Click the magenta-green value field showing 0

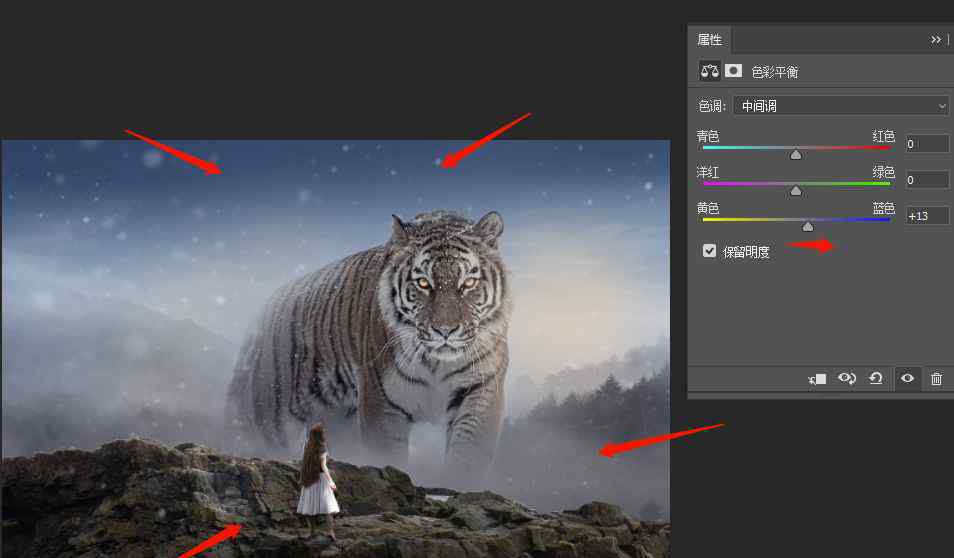pyautogui.click(x=927, y=180)
